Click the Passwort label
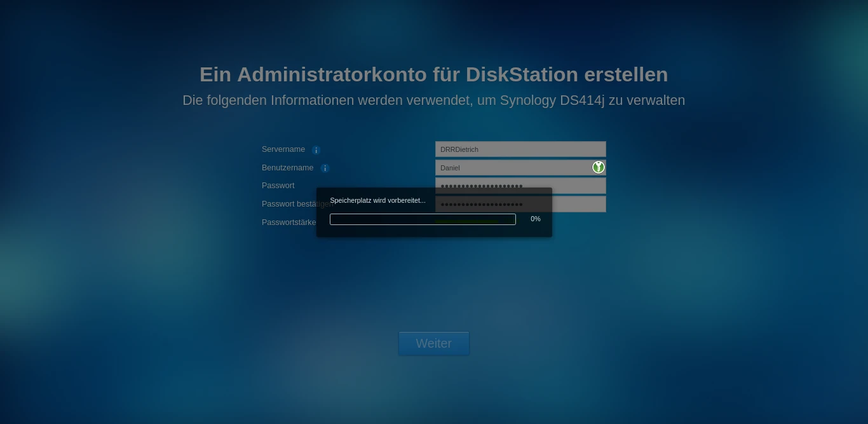The image size is (868, 424). (278, 186)
